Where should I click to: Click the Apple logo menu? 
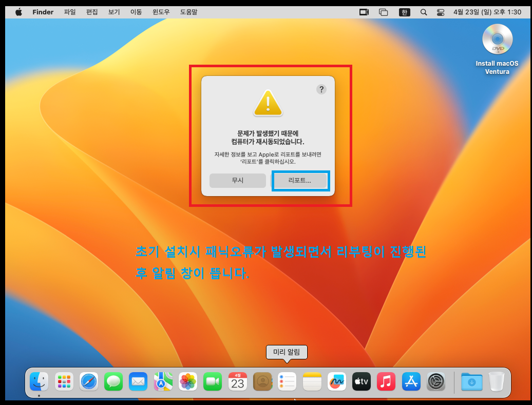[18, 12]
